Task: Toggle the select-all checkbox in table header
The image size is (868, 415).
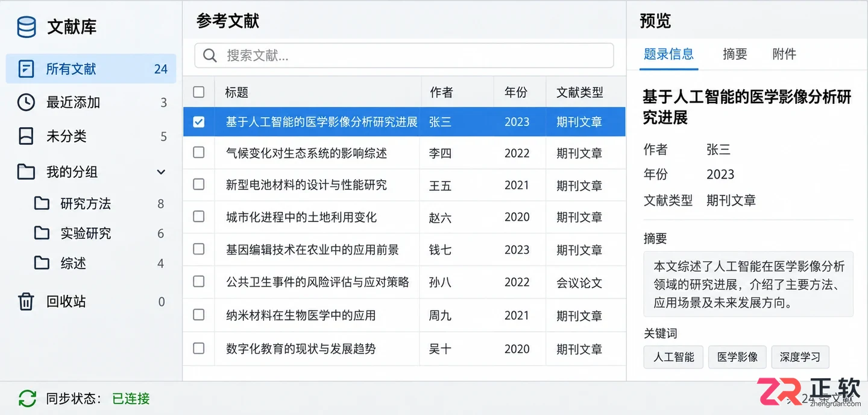Action: pos(199,92)
